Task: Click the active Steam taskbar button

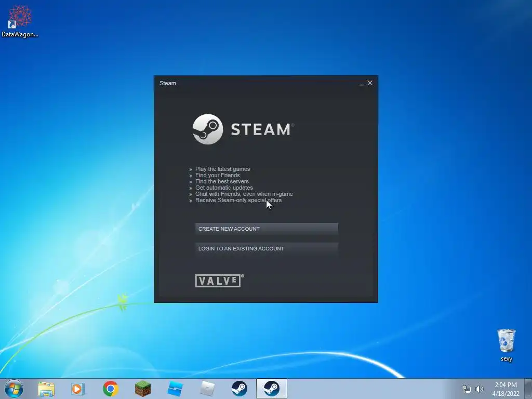Action: tap(271, 389)
